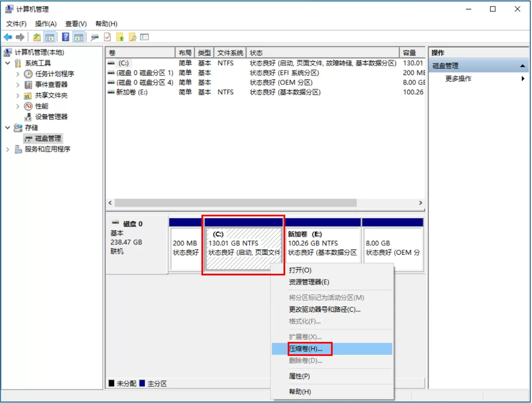Click the Forward navigation arrow icon

click(x=20, y=37)
